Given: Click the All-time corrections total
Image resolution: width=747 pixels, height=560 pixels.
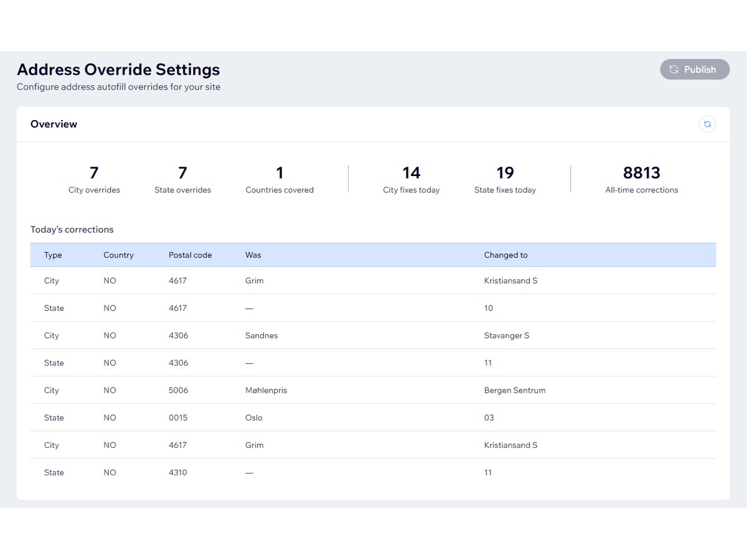Looking at the screenshot, I should tap(641, 173).
